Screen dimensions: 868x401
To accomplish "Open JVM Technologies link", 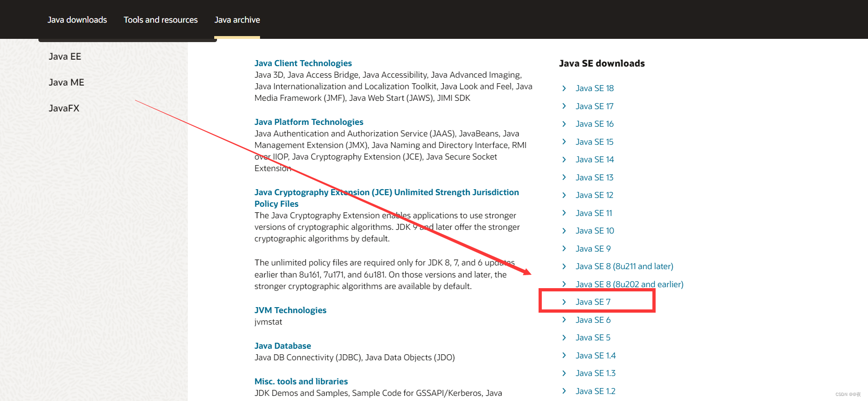I will tap(290, 310).
